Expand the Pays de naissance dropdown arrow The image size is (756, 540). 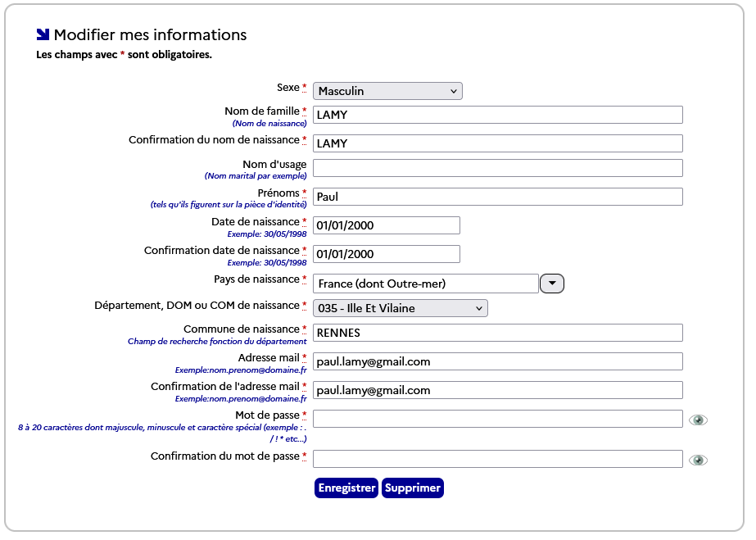[x=551, y=283]
